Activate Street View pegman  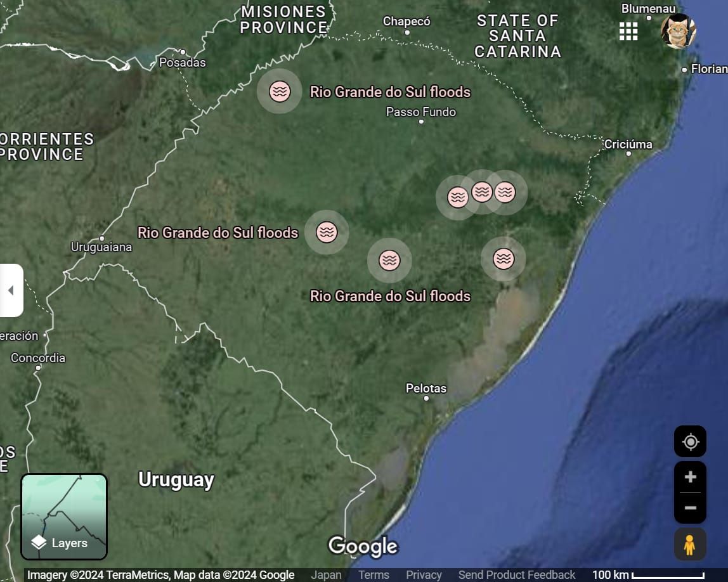coord(690,544)
